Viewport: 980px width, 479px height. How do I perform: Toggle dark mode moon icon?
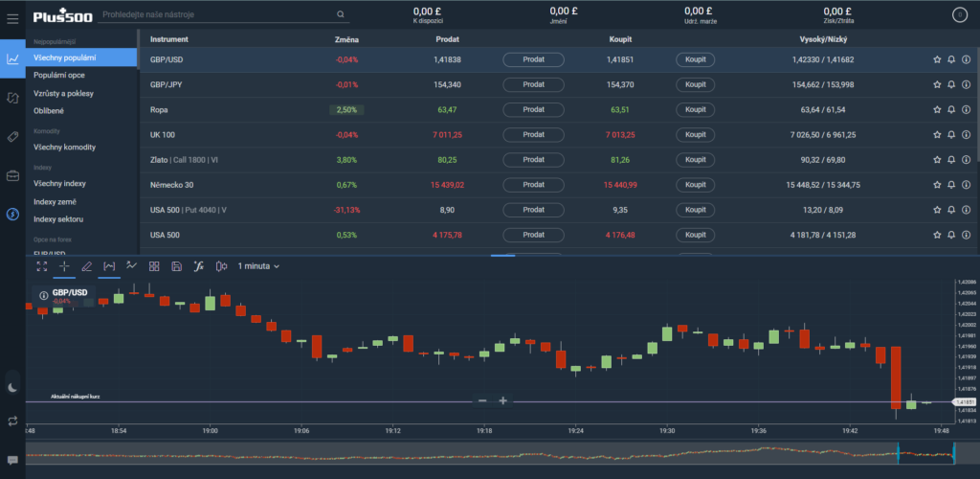pos(12,387)
